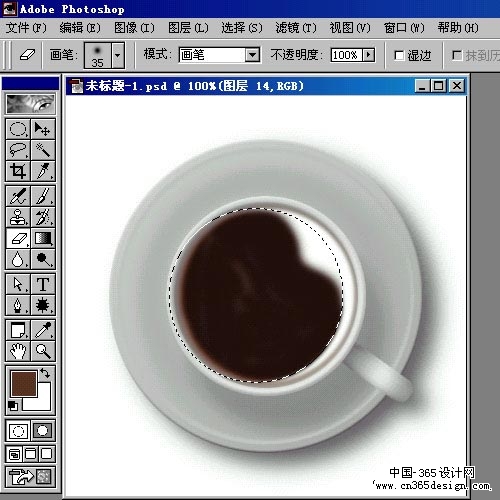Open the opacity slider arrow
500x500 pixels.
(368, 55)
